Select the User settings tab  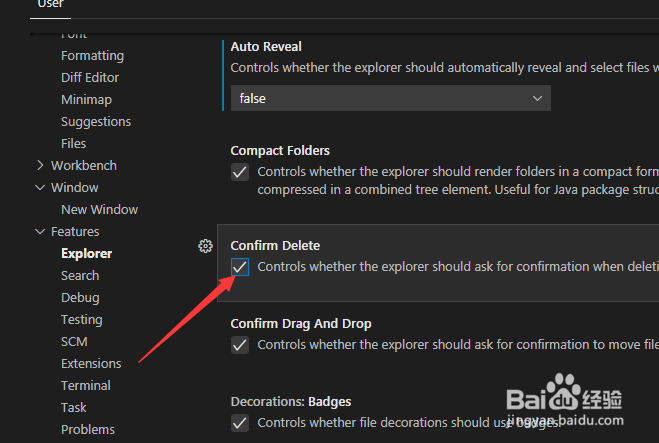coord(50,5)
